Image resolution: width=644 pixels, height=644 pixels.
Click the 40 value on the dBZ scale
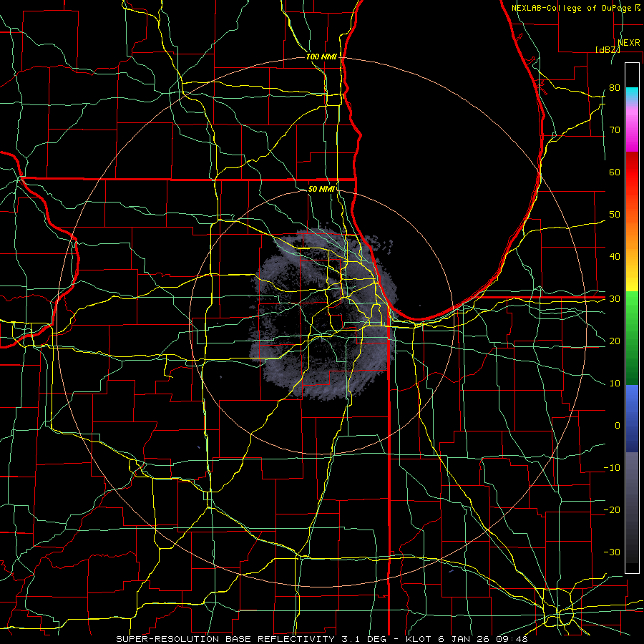(615, 256)
